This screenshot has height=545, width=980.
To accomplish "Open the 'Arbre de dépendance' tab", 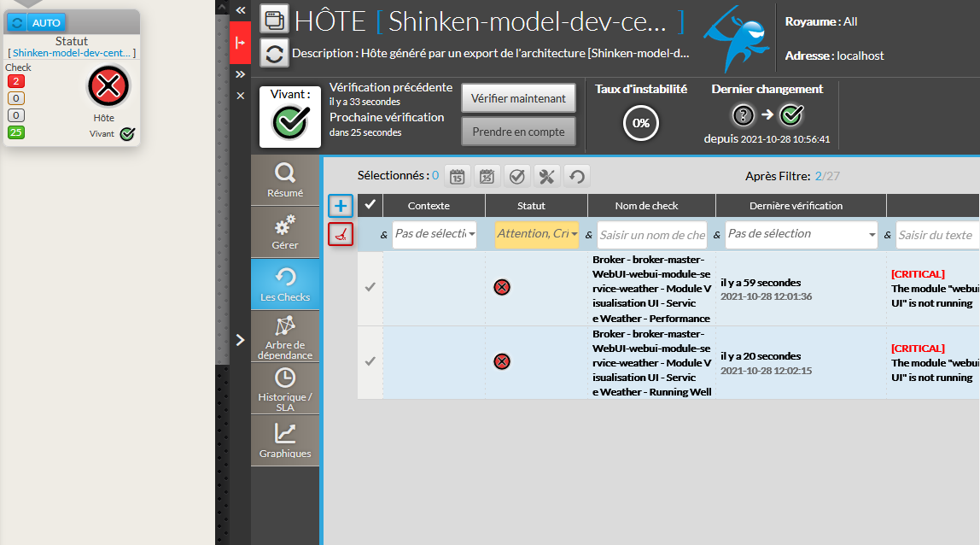I will pyautogui.click(x=284, y=337).
